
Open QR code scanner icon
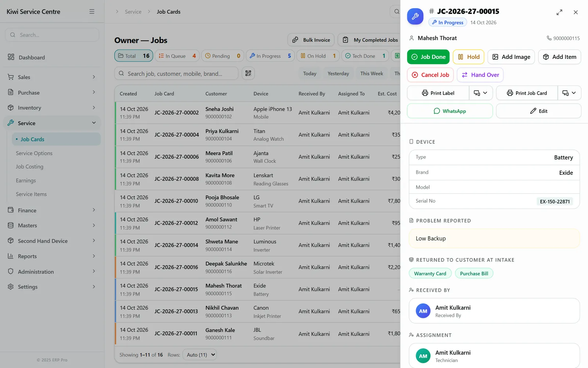[248, 74]
